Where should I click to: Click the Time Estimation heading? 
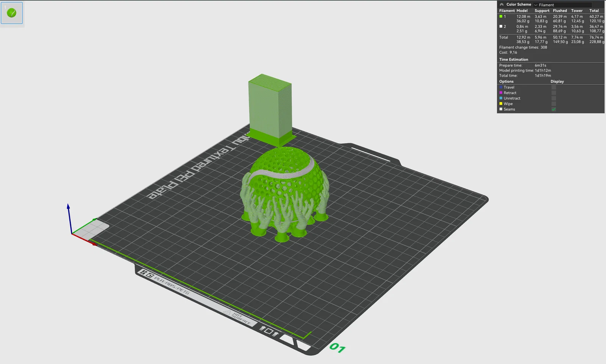coord(514,59)
